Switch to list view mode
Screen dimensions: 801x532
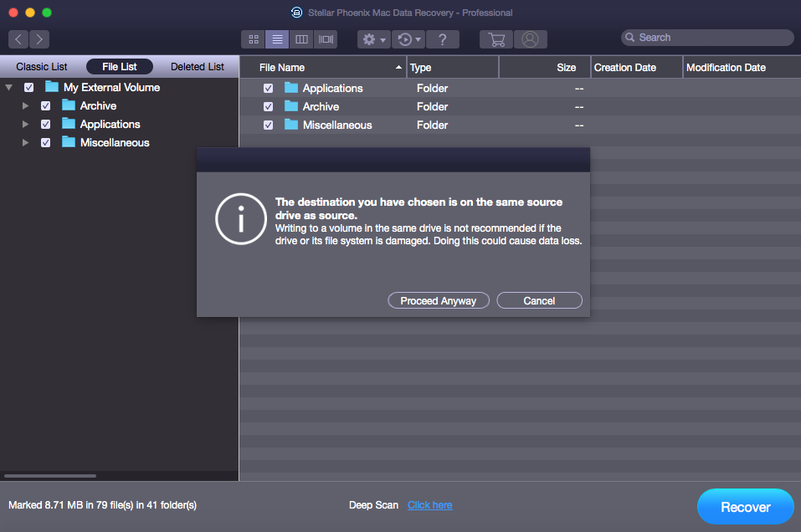coord(277,39)
